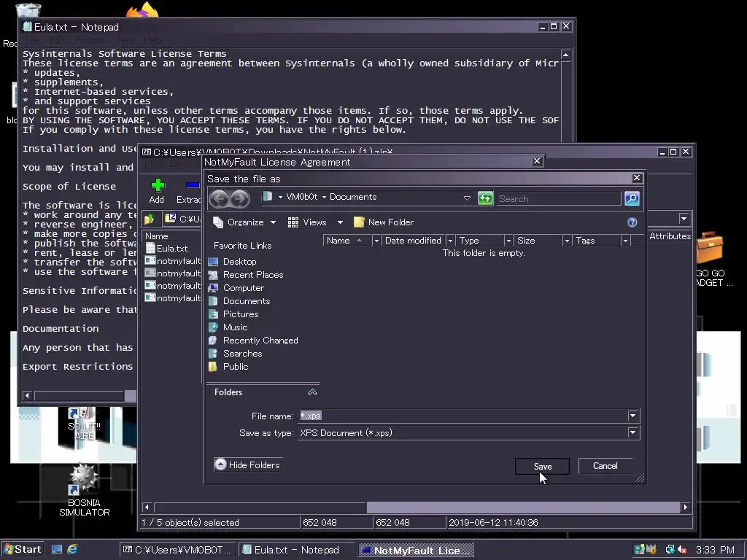Screen dimensions: 747x560
Task: Select Eula.txt in the 7-Zip file list
Action: (x=172, y=248)
